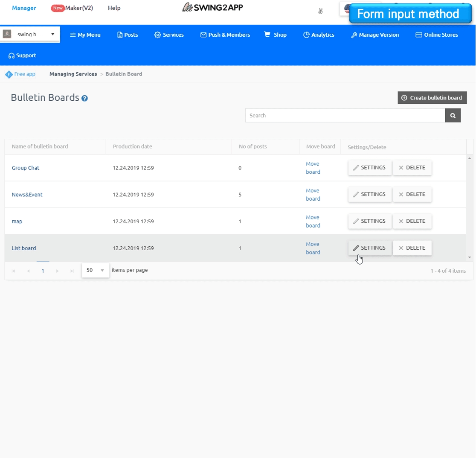Click Move board for List board
This screenshot has height=458, width=476.
click(313, 248)
